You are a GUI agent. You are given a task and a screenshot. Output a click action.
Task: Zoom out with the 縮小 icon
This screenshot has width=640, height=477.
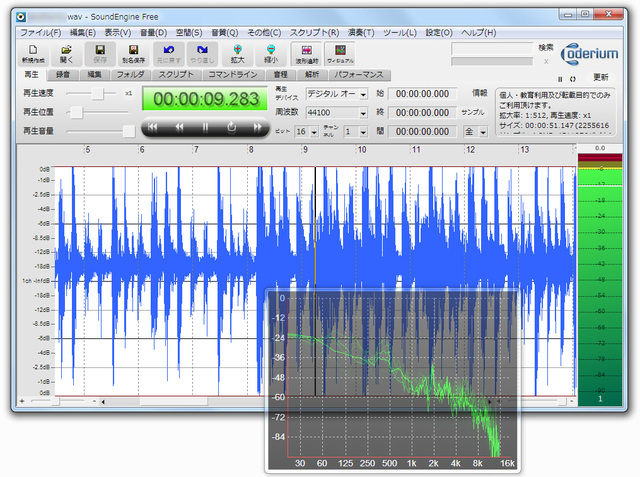[271, 53]
